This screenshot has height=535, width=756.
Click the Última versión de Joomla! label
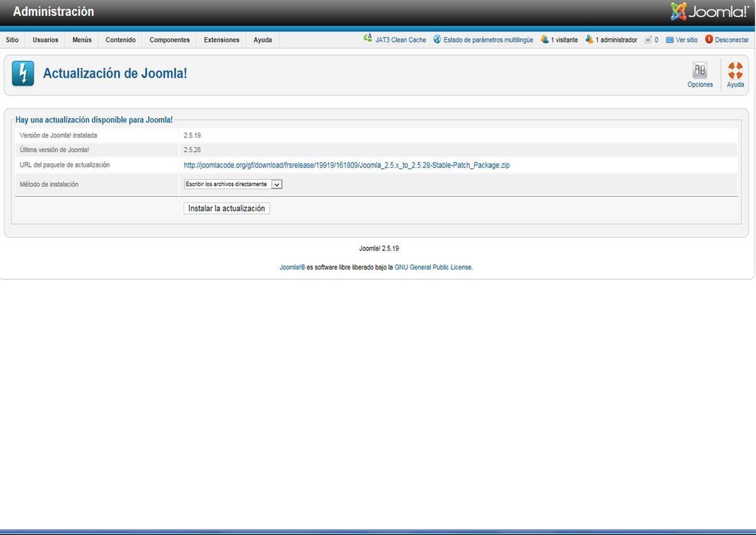pyautogui.click(x=54, y=150)
